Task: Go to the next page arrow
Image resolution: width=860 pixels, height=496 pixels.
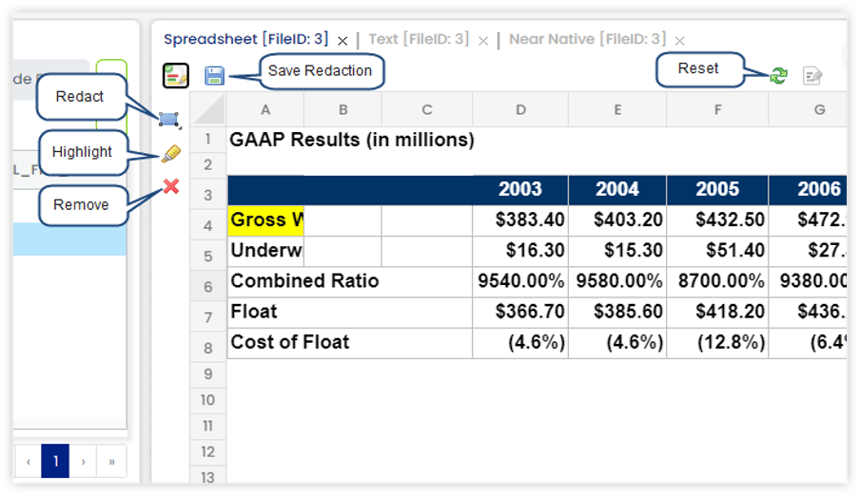Action: click(x=83, y=462)
